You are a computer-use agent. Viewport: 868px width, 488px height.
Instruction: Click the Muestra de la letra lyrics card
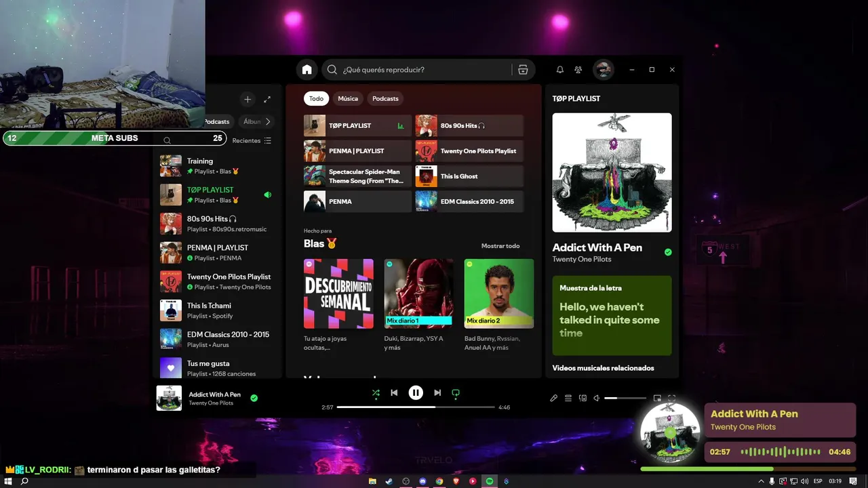pyautogui.click(x=612, y=315)
